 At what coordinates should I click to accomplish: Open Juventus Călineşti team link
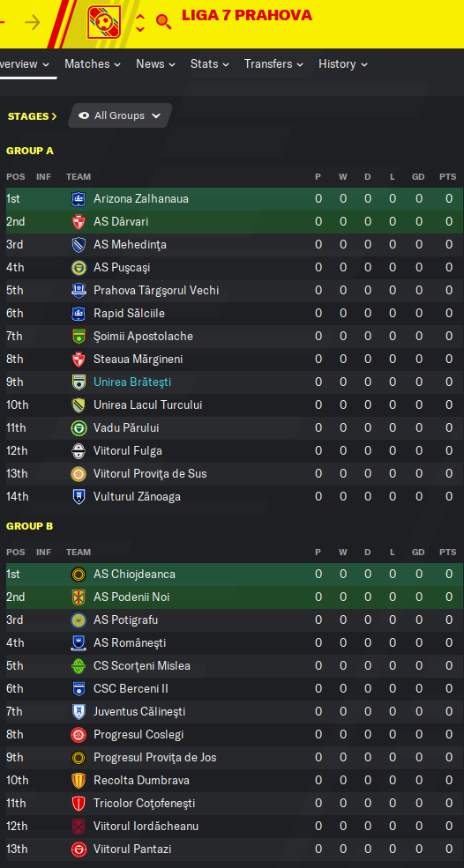click(139, 711)
